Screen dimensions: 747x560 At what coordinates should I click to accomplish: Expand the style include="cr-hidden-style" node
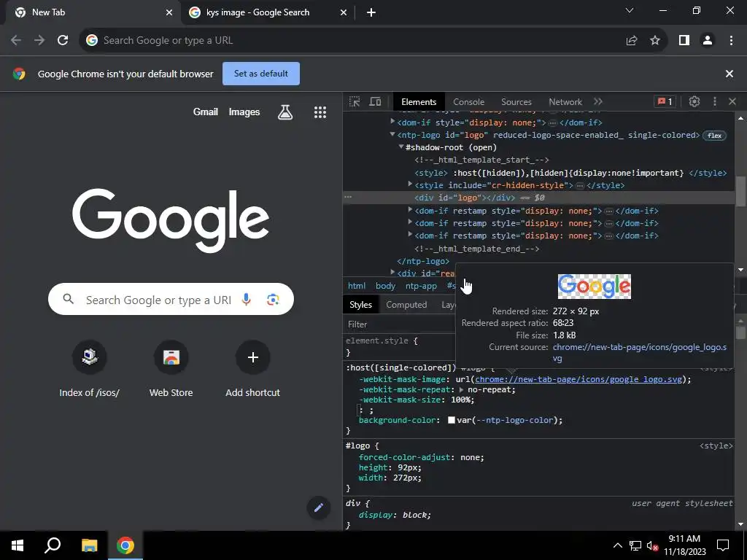tap(410, 184)
